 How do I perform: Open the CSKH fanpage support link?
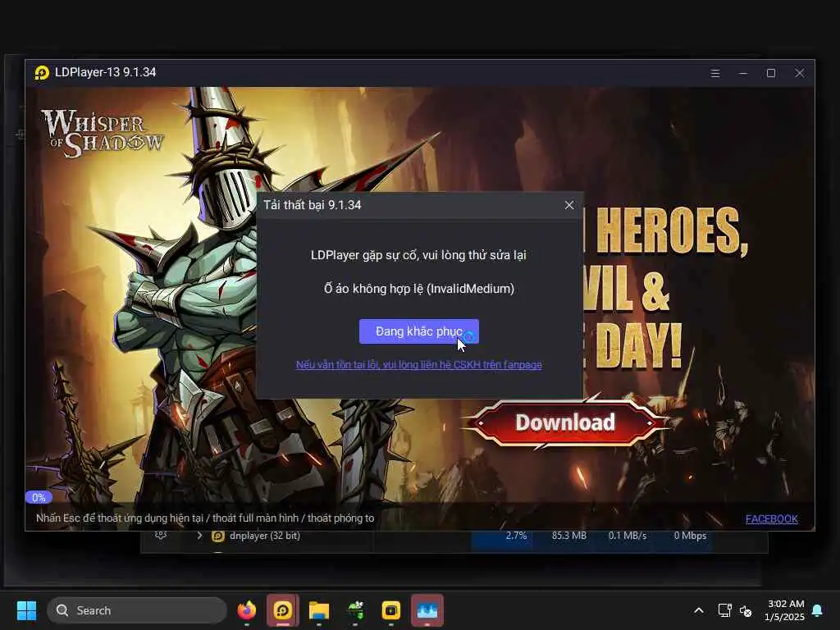[418, 365]
